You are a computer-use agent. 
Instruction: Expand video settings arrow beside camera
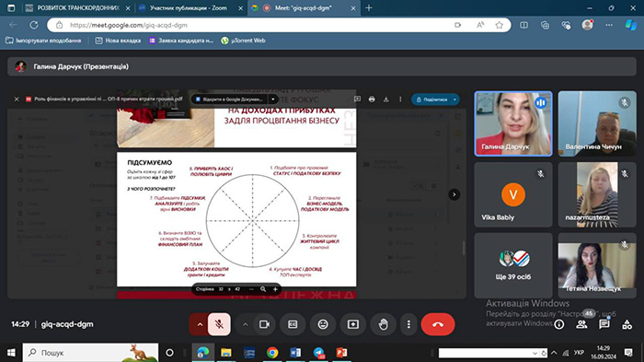246,324
